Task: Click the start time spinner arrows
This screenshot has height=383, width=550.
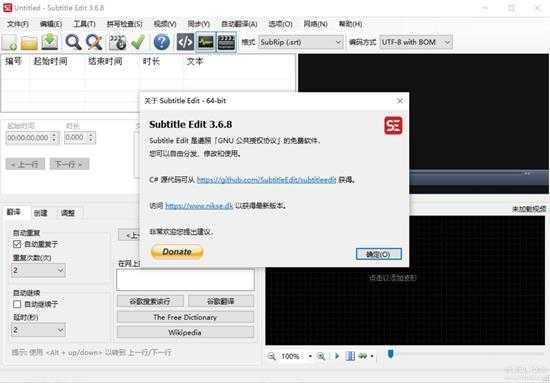Action: coord(54,137)
